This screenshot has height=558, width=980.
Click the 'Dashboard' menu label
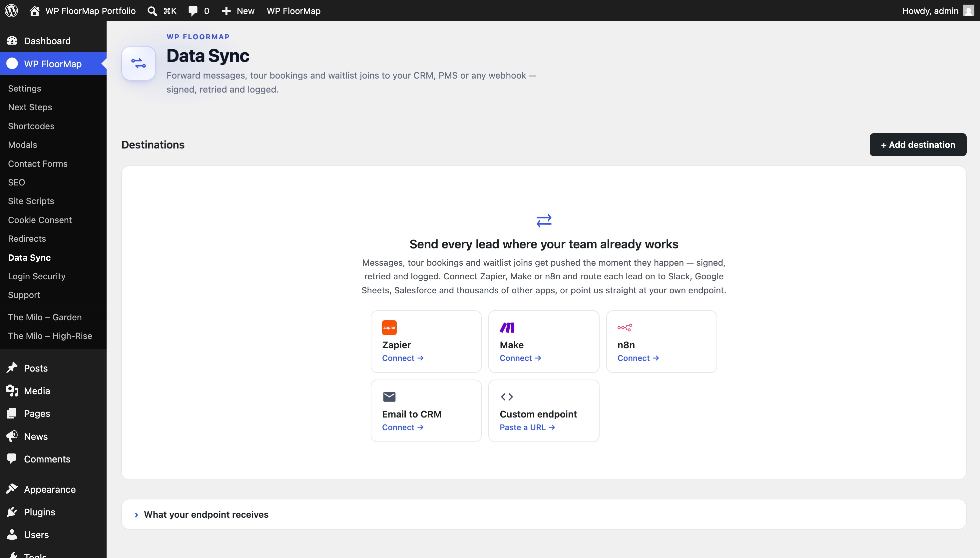tap(47, 41)
